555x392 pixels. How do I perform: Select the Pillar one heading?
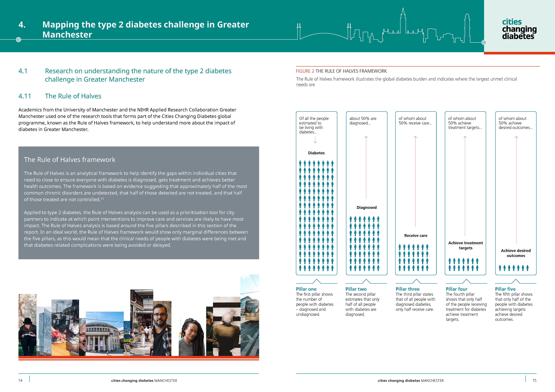306,289
